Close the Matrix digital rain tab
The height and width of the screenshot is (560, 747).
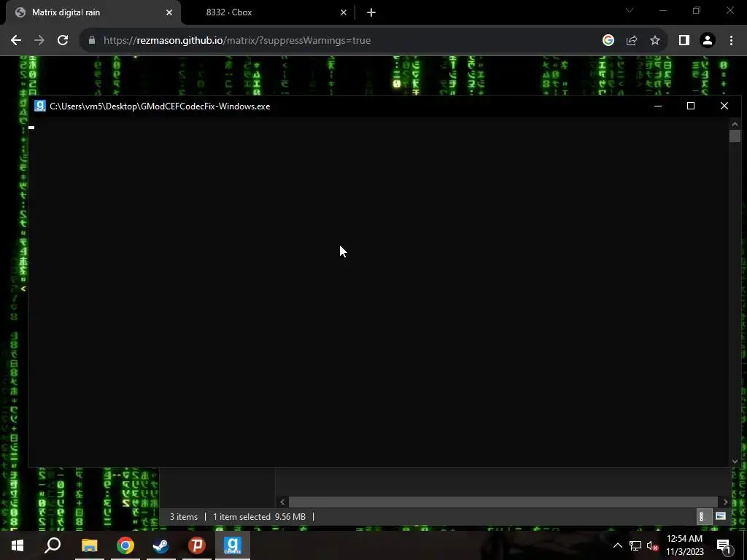tap(169, 12)
